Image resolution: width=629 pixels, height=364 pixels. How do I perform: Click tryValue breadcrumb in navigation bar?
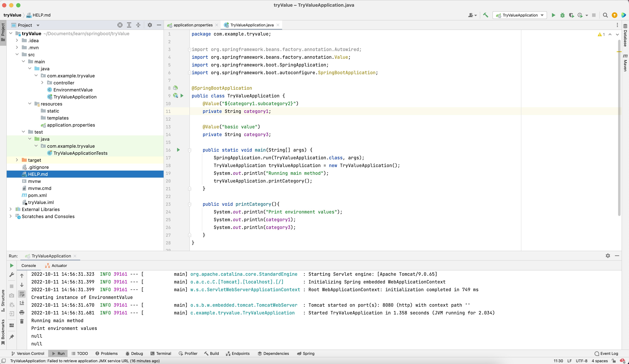click(12, 15)
